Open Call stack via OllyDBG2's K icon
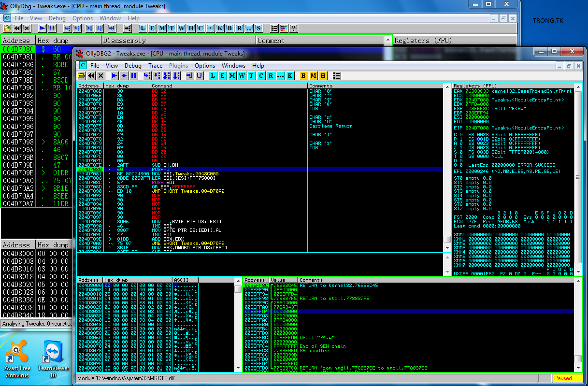588x386 pixels. coord(290,76)
